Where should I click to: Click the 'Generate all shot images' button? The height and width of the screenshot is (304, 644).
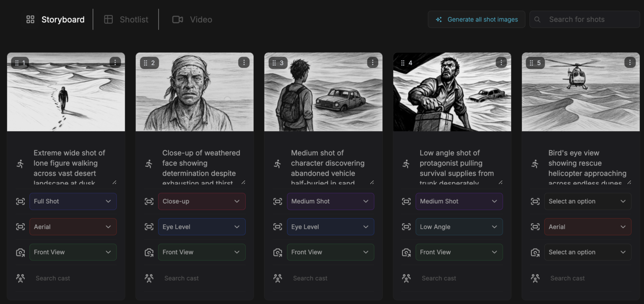[x=476, y=19]
